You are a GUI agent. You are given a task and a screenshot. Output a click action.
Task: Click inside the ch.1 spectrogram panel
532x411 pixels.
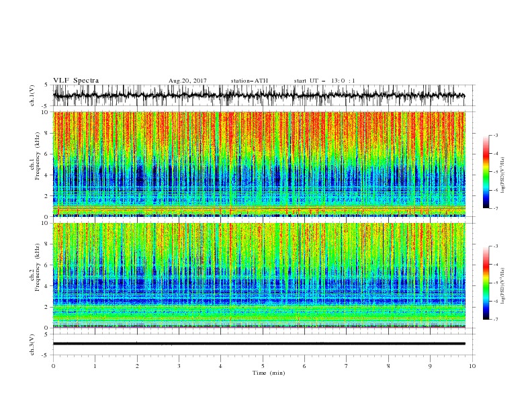[259, 164]
